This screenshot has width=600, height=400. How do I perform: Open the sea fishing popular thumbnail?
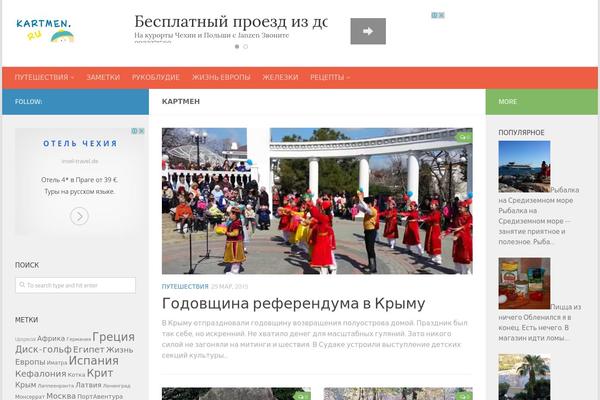click(x=524, y=167)
